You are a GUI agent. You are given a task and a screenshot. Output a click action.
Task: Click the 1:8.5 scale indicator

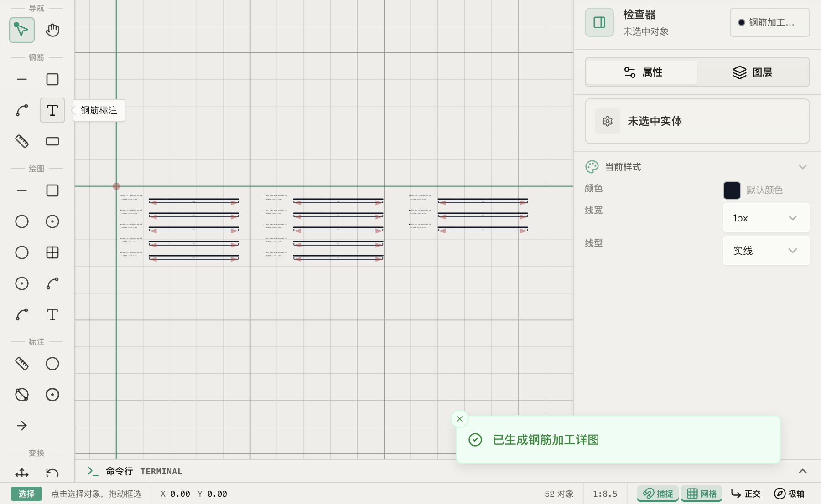[605, 494]
